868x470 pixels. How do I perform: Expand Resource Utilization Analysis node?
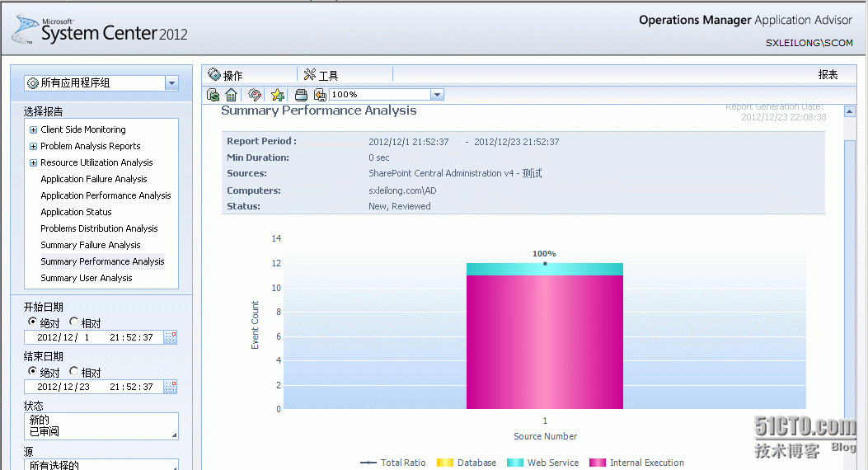tap(33, 162)
